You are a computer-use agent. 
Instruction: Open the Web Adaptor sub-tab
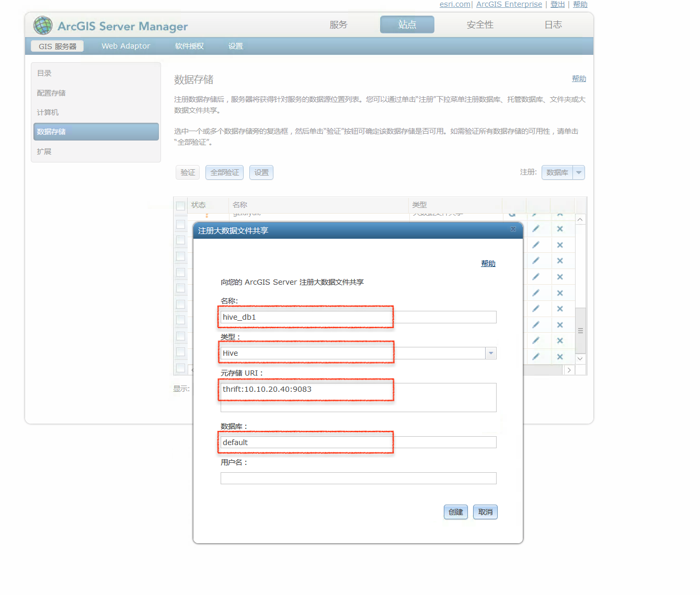point(126,46)
